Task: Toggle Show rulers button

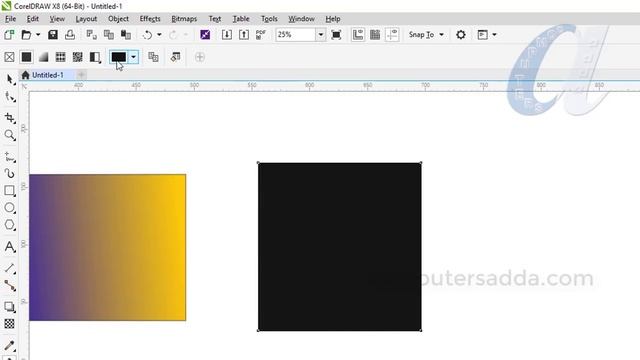Action: [358, 35]
